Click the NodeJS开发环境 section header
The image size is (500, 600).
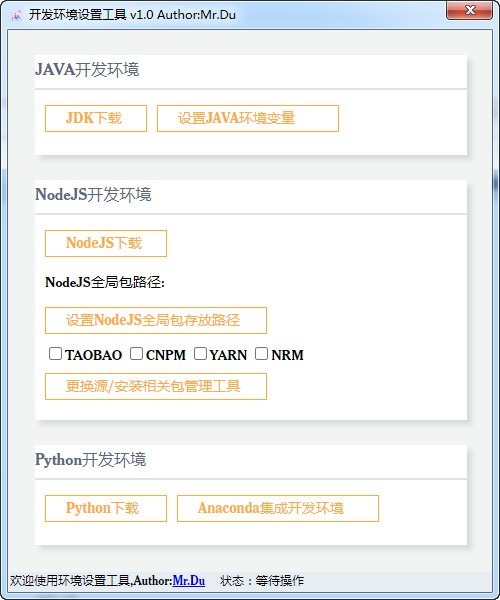click(93, 195)
